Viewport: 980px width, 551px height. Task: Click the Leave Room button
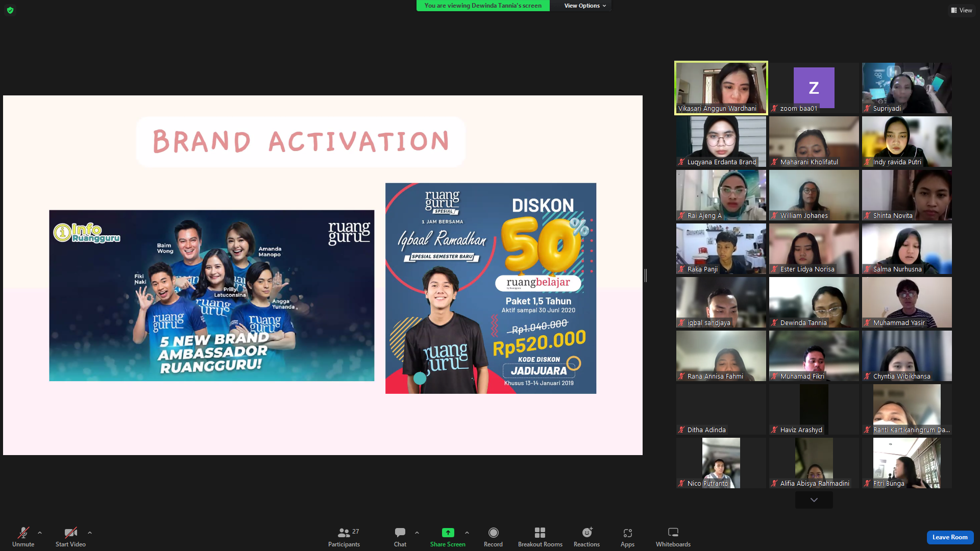tap(950, 537)
